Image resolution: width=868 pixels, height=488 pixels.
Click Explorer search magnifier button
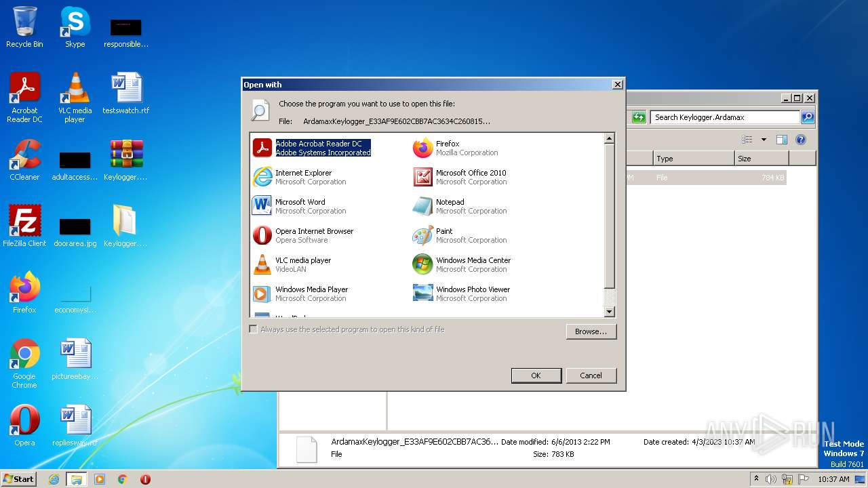click(x=808, y=117)
